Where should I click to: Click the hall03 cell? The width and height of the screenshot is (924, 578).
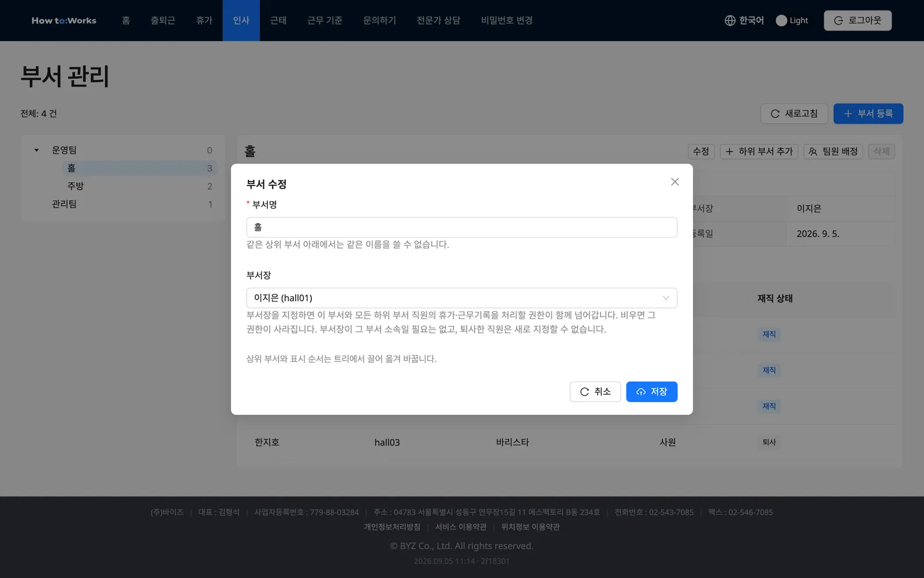tap(387, 442)
